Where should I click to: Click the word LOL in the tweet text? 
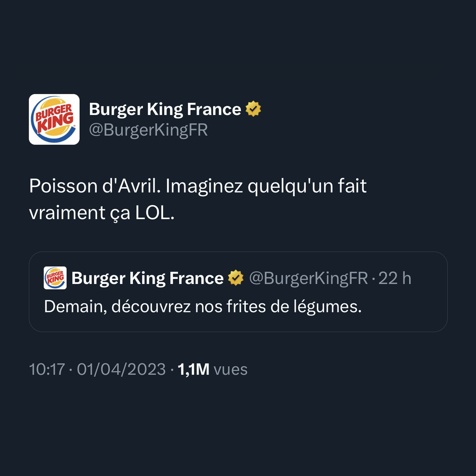click(154, 213)
